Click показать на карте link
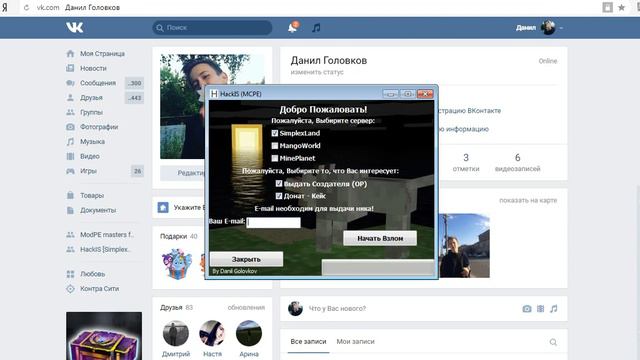Viewport: 640px width, 360px height. coord(528,200)
